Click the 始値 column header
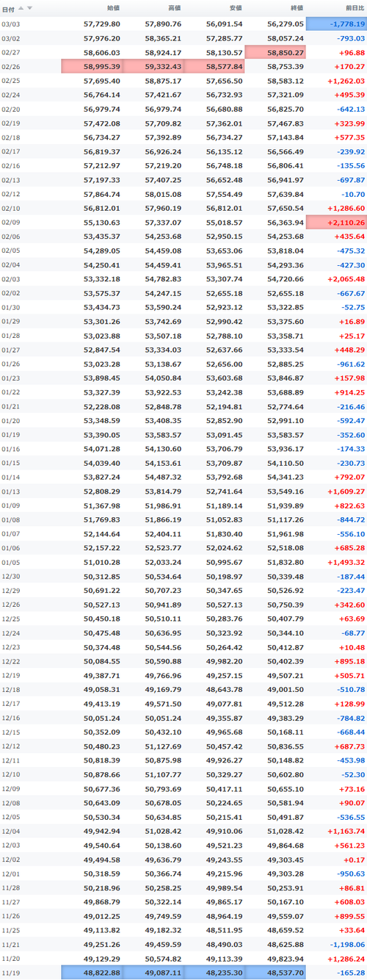Screen dimensions: 367x980 pos(113,7)
